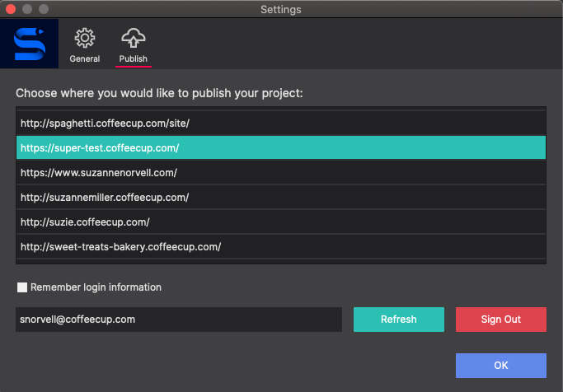563x392 pixels.
Task: Click the gray zoom window button
Action: click(44, 9)
